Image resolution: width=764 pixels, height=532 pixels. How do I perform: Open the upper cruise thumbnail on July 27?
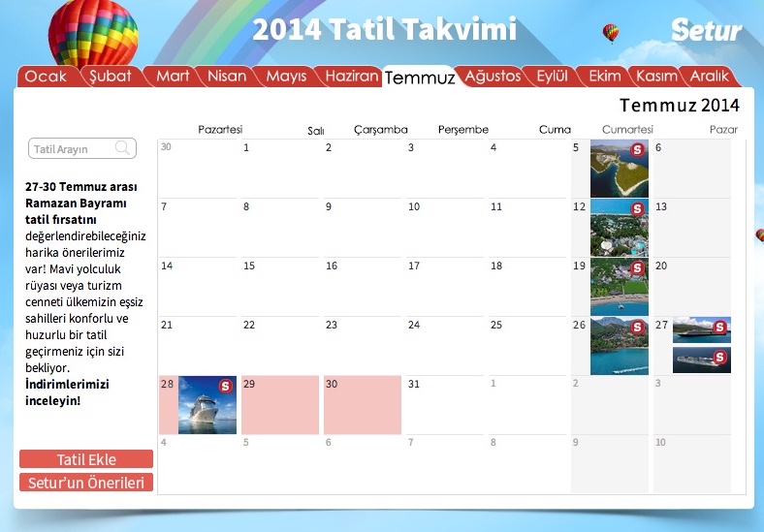(701, 329)
